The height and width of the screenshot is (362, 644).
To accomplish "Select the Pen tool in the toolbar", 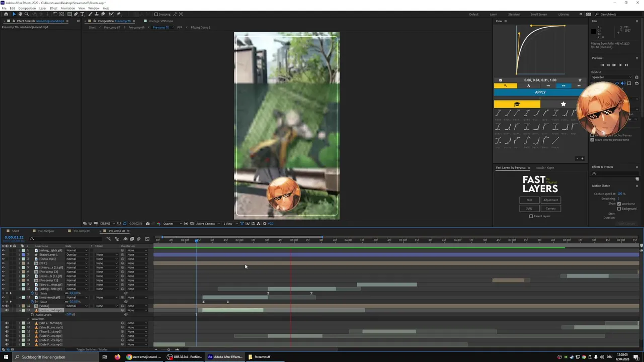I will coord(75,14).
